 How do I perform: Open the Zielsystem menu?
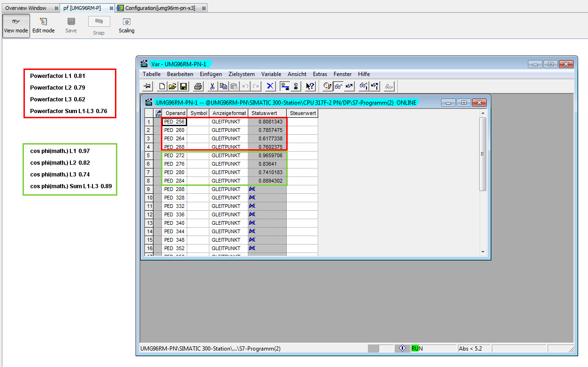point(241,74)
